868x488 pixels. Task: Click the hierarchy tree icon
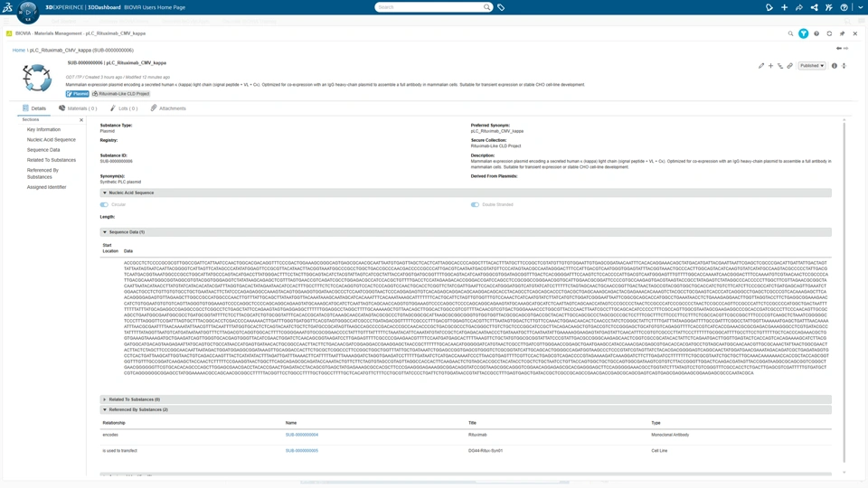pos(780,66)
